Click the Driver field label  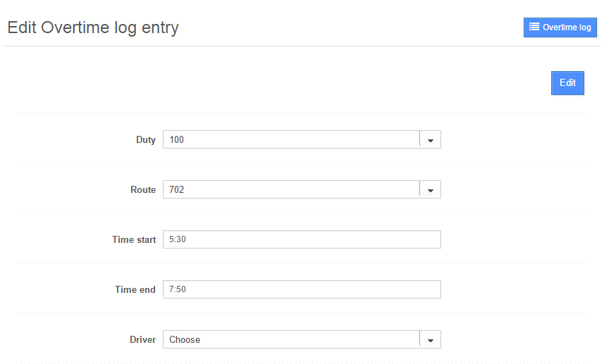click(142, 340)
